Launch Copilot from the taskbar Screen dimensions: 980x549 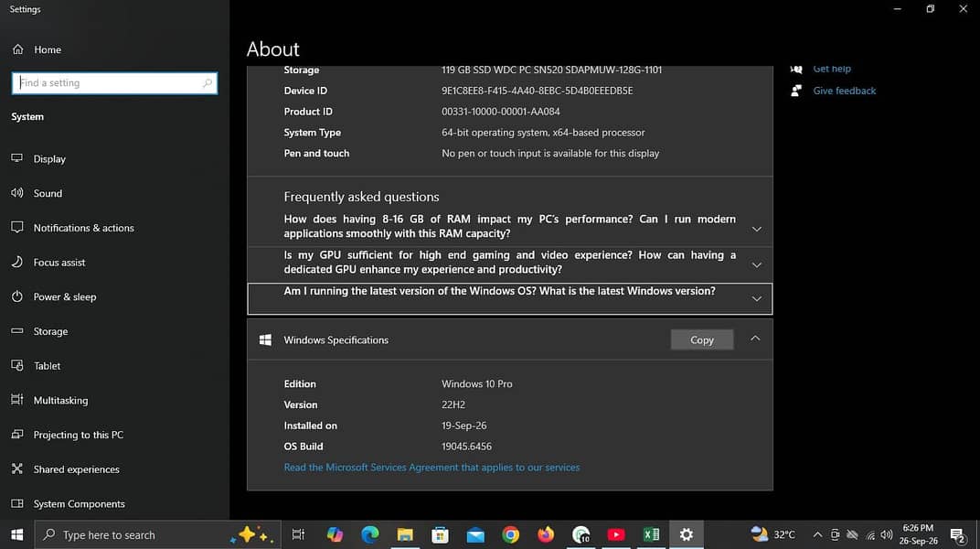[335, 534]
